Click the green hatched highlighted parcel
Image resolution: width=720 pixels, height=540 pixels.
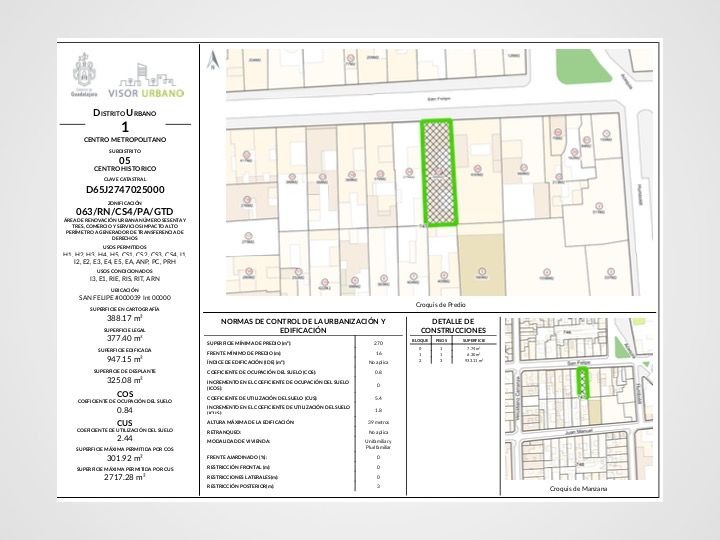pos(436,172)
